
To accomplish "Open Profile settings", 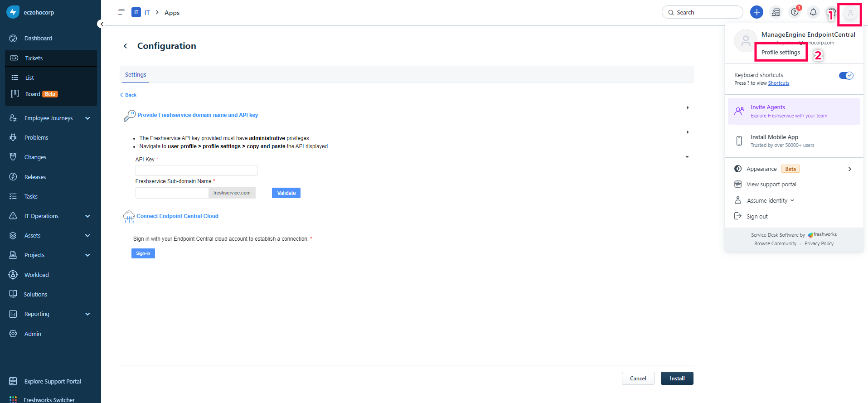I will point(781,53).
